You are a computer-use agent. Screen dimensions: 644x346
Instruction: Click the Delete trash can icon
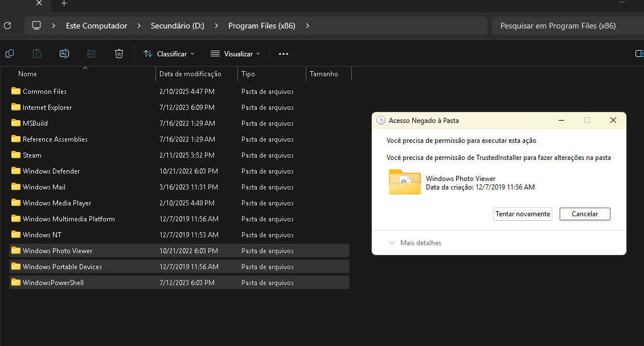(118, 53)
